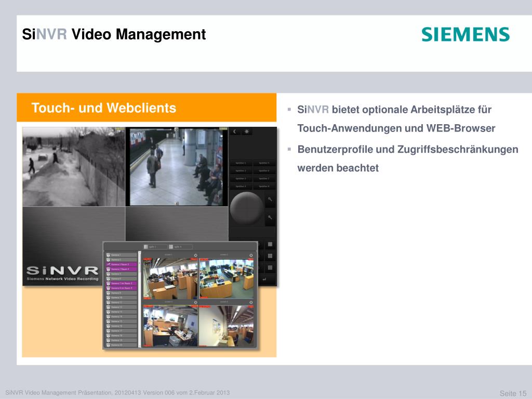Switch to split 4 layout tab
Image resolution: width=532 pixels, height=399 pixels.
pos(181,247)
